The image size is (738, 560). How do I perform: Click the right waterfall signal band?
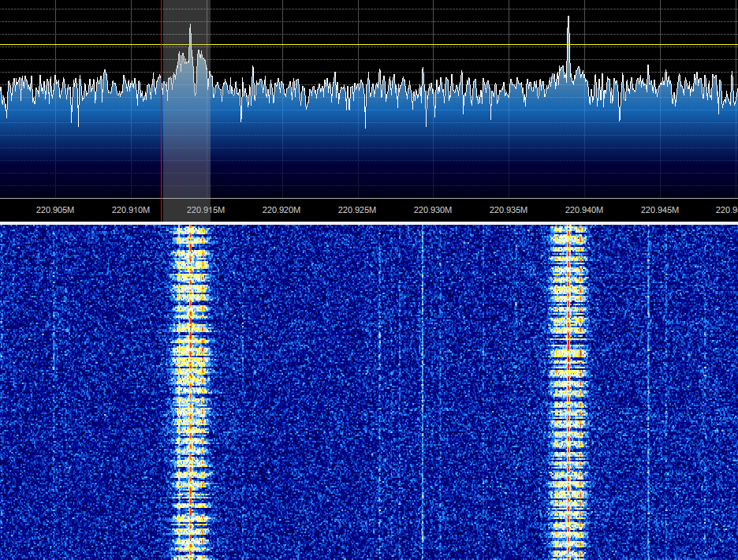[x=568, y=392]
